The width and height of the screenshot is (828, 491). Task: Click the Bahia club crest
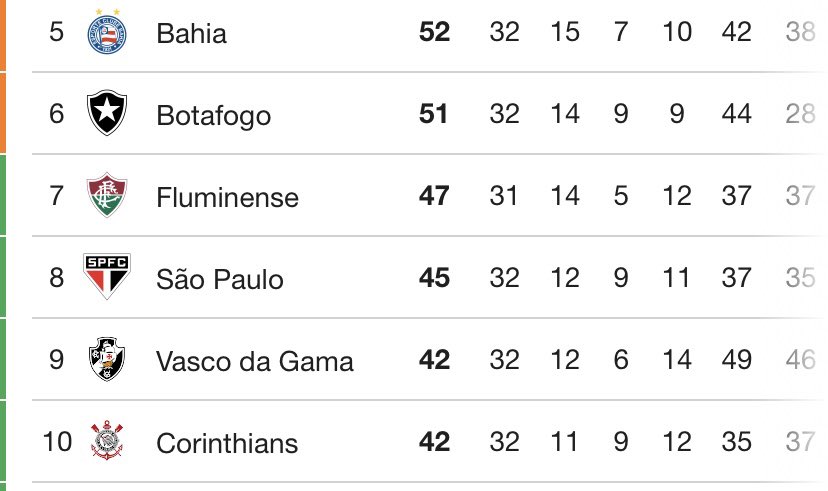pyautogui.click(x=103, y=32)
